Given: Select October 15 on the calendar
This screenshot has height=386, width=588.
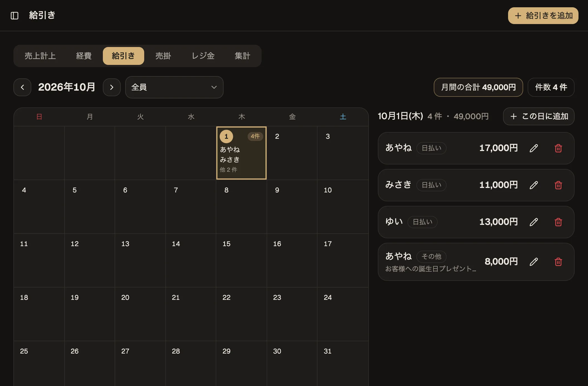Looking at the screenshot, I should [241, 260].
